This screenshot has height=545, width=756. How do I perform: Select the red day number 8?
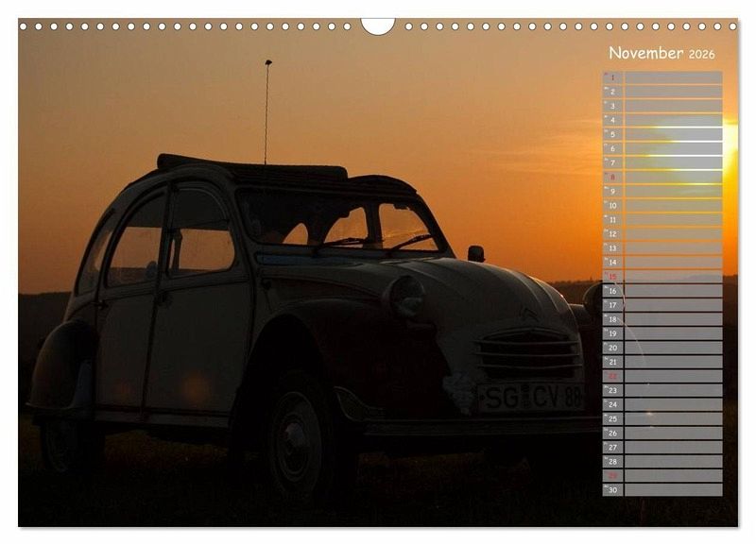[x=612, y=177]
